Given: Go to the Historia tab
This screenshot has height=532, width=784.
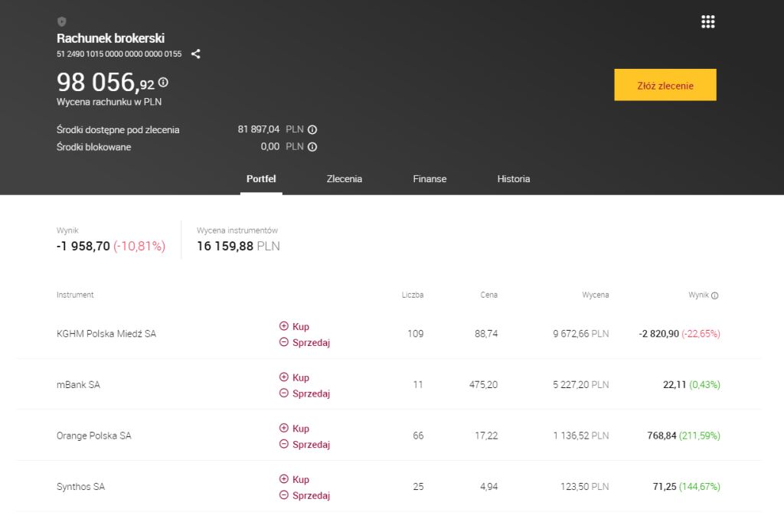Looking at the screenshot, I should click(514, 179).
